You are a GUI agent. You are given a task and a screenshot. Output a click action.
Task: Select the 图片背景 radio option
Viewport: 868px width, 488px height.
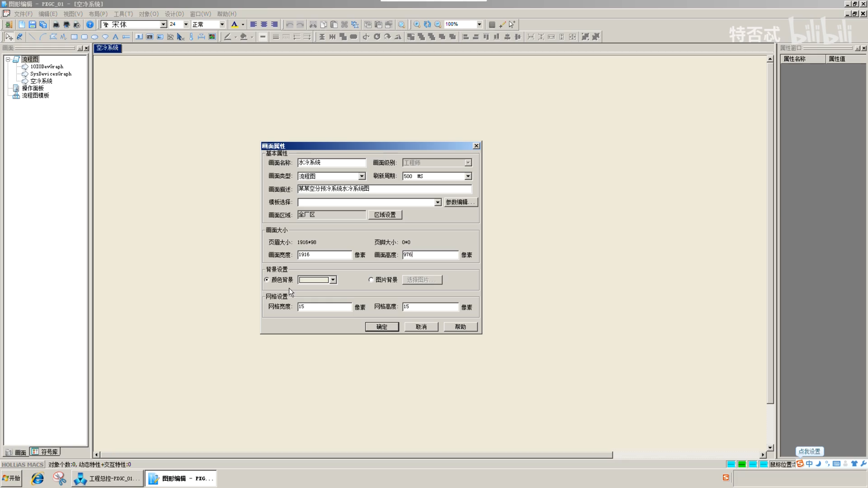tap(371, 279)
